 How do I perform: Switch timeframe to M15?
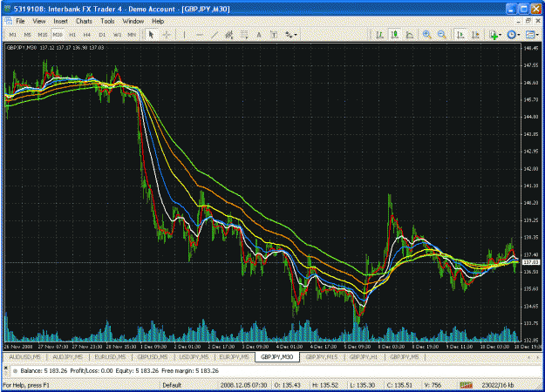pyautogui.click(x=43, y=35)
